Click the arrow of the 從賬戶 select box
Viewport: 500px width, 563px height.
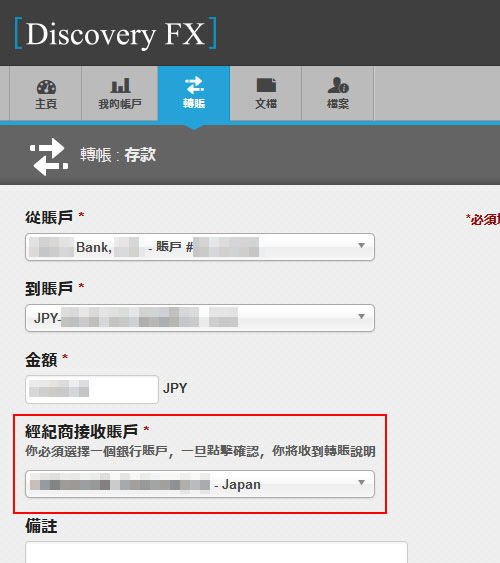pyautogui.click(x=361, y=246)
